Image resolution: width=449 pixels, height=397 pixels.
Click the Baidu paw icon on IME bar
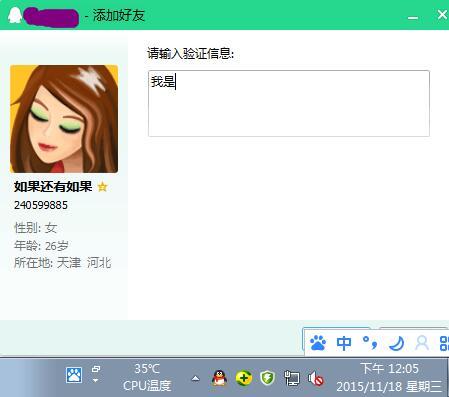318,343
